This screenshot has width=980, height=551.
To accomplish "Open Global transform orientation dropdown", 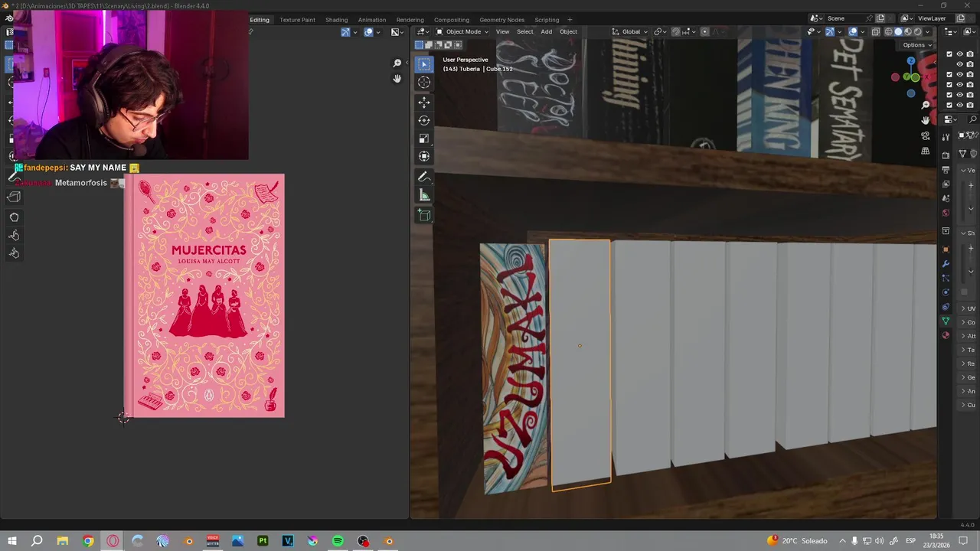I will click(x=630, y=31).
